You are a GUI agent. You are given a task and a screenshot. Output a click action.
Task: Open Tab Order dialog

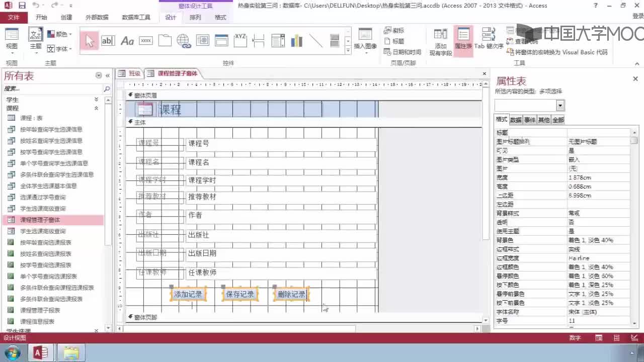click(x=489, y=39)
